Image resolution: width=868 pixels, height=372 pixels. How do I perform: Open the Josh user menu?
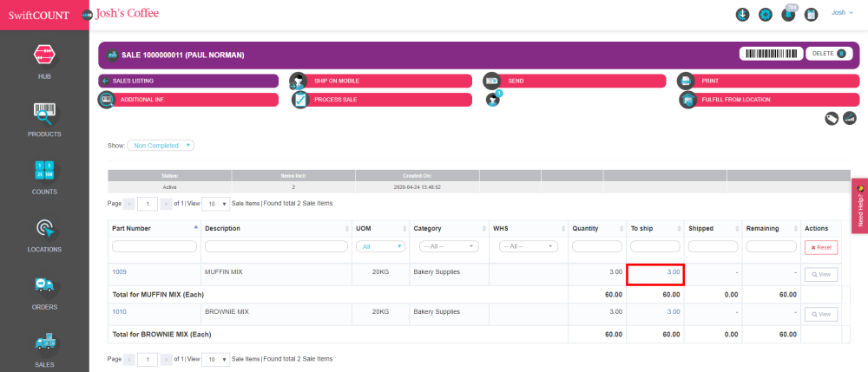pos(843,12)
